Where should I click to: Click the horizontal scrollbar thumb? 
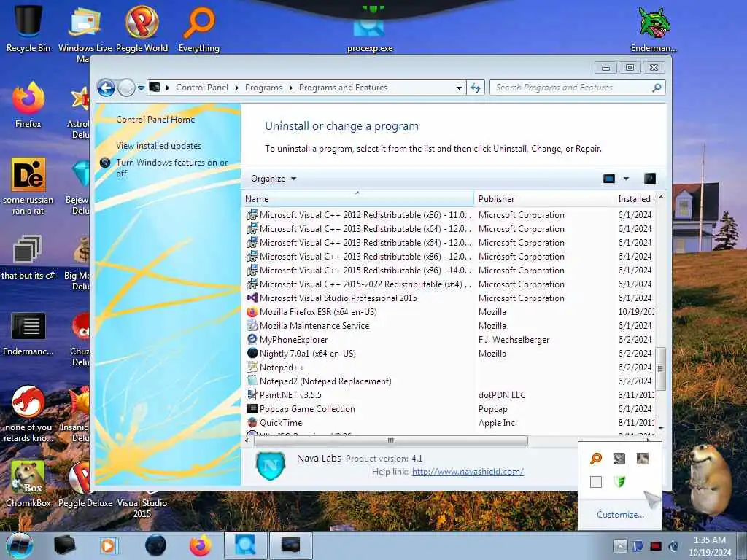tap(391, 441)
